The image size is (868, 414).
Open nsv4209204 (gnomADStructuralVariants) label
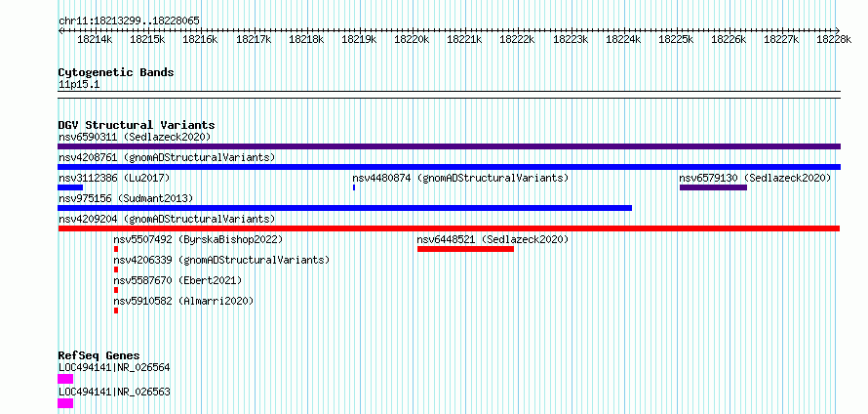coord(167,219)
